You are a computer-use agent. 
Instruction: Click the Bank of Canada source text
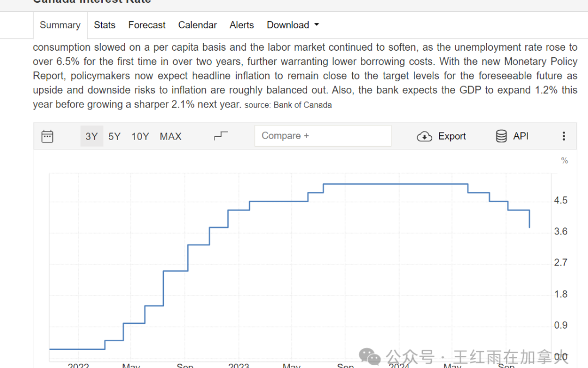pyautogui.click(x=302, y=105)
